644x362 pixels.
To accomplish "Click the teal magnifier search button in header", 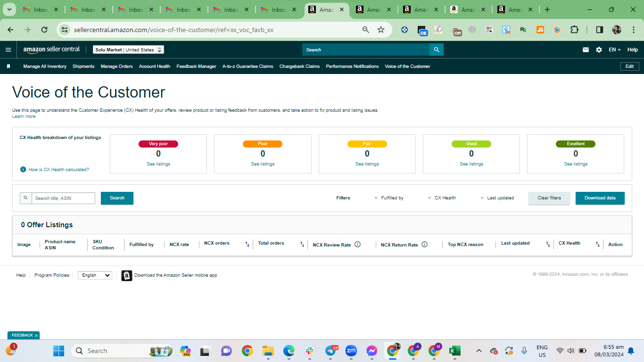I will pos(437,49).
